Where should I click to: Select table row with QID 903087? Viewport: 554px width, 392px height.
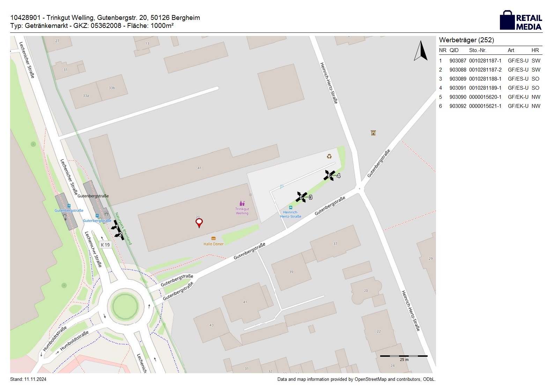[490, 61]
